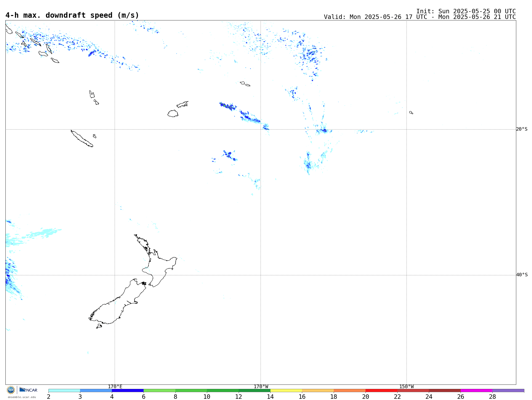532x400 pixels.
Task: Select the dark blue 4–6 colorbar swatch
Action: click(128, 391)
